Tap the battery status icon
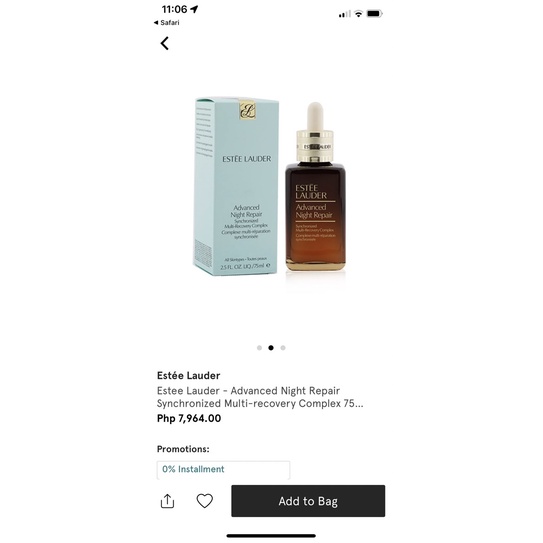This screenshot has height=543, width=543. click(x=374, y=14)
